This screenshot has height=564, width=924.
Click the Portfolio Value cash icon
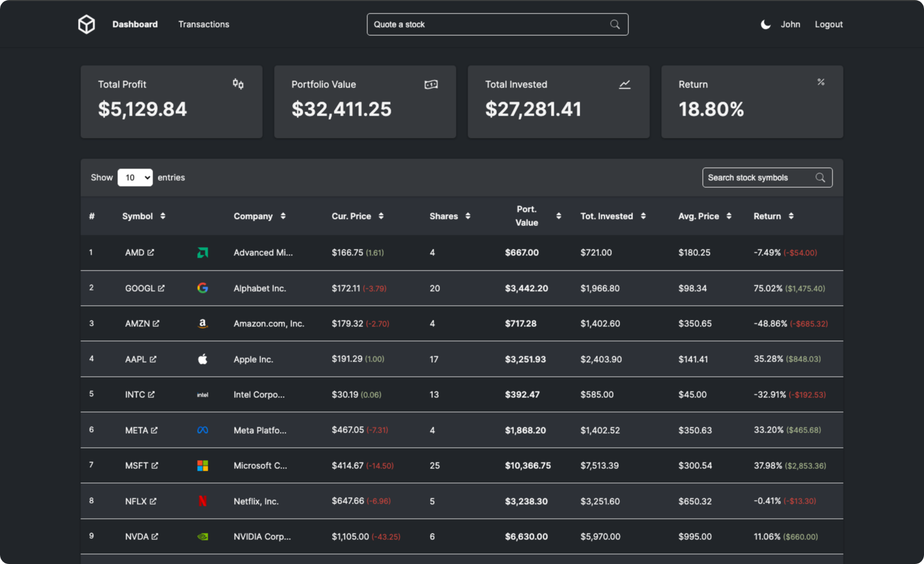tap(431, 85)
